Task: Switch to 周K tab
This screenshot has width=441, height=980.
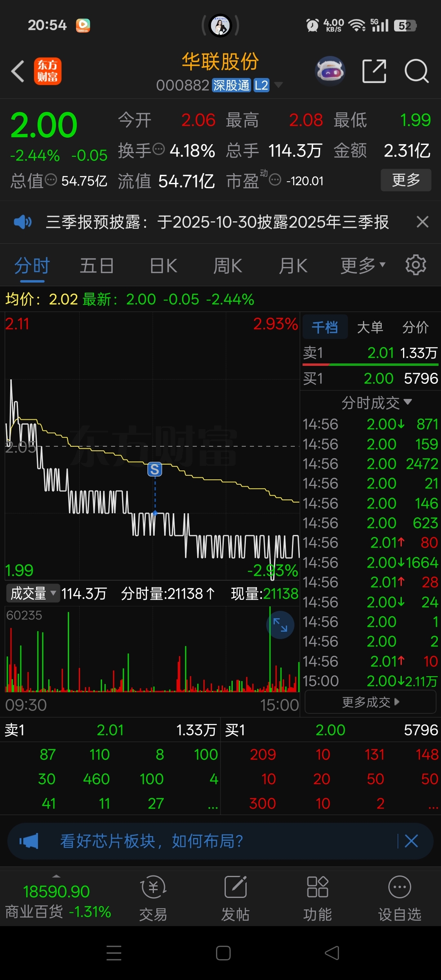Action: click(228, 266)
